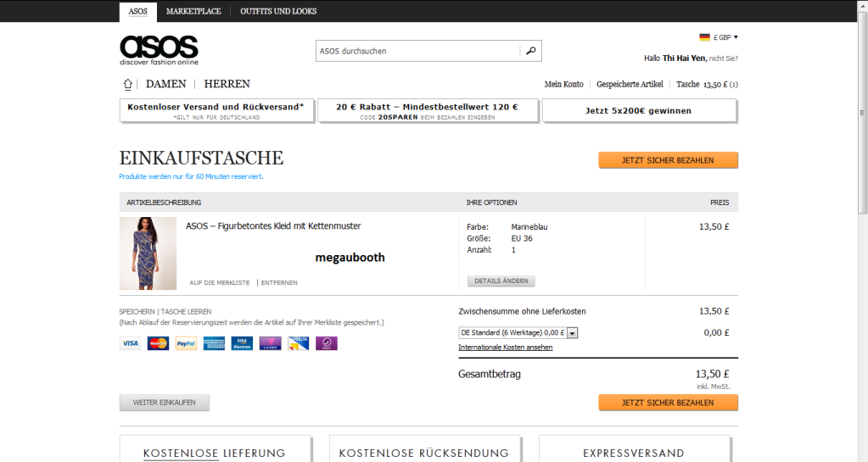Screen dimensions: 868x462
Task: Click the Zwischensumme ohne Lieferkosten label
Action: pyautogui.click(x=522, y=311)
